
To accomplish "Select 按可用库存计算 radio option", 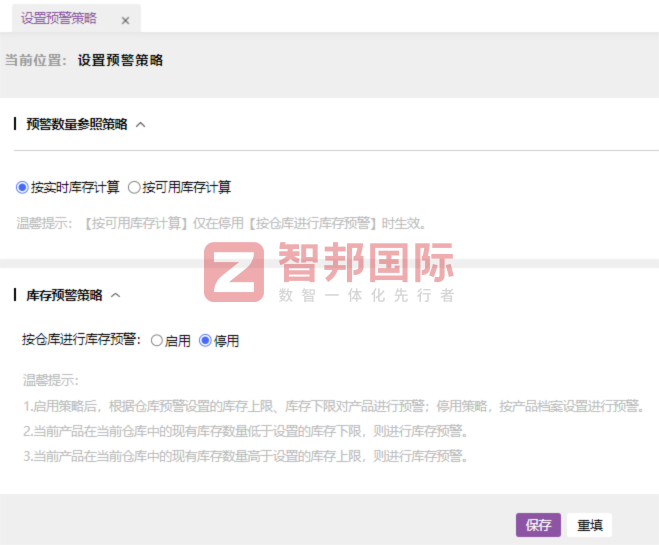I will coord(134,187).
